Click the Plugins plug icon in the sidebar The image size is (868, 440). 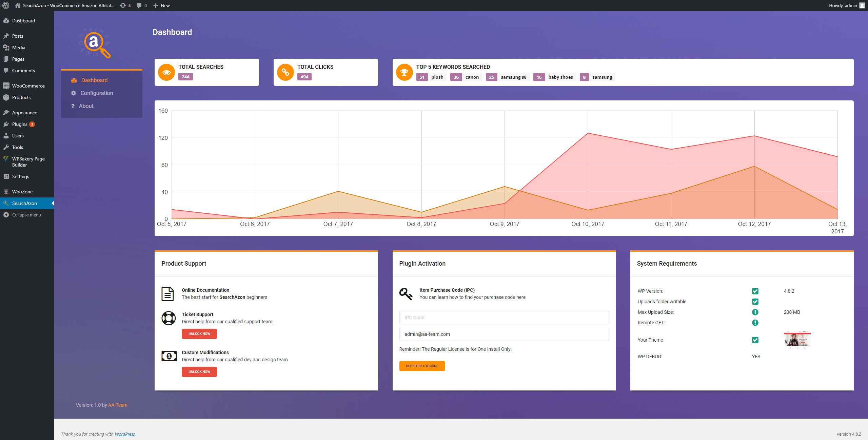(6, 124)
